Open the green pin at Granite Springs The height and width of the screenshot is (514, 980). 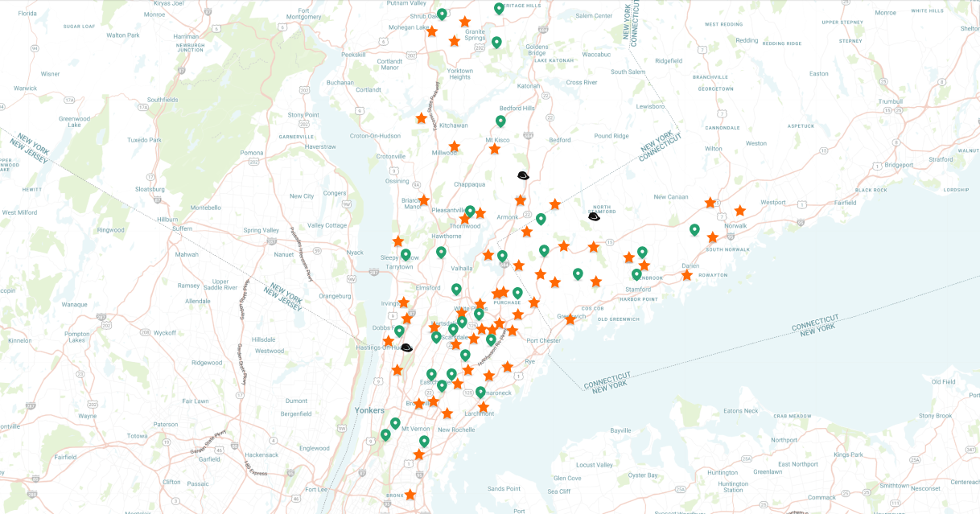pos(496,43)
